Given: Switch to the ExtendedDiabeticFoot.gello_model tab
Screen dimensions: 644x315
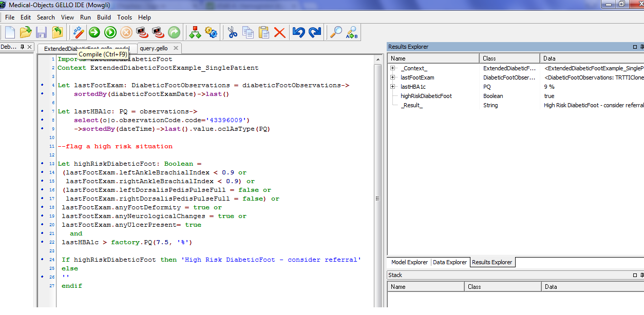Looking at the screenshot, I should pyautogui.click(x=86, y=49).
